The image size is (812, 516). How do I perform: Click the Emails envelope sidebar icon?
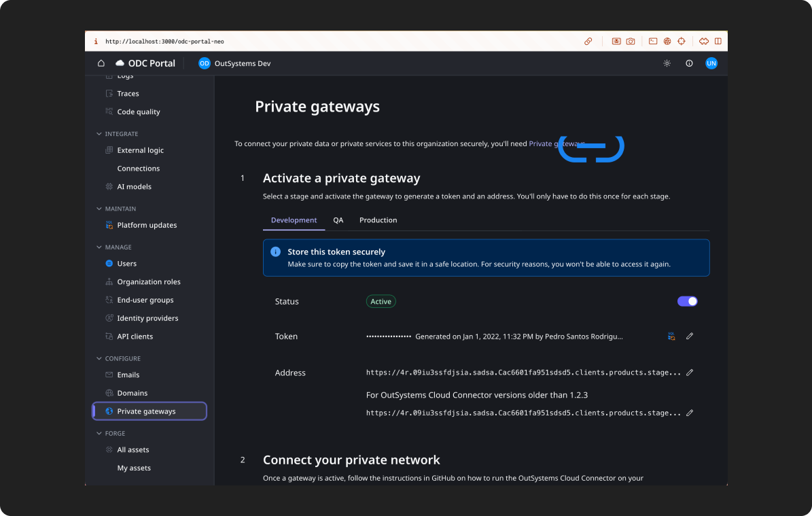tap(109, 375)
